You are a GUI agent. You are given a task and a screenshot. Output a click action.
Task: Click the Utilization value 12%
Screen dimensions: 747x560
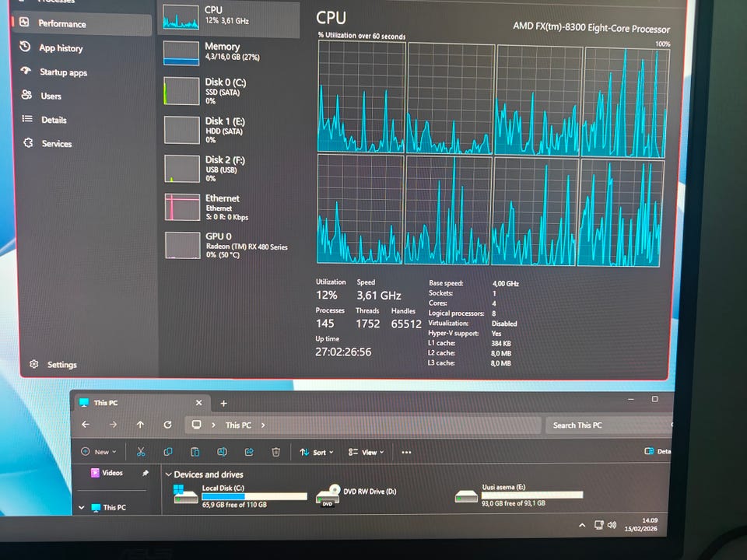[x=326, y=296]
